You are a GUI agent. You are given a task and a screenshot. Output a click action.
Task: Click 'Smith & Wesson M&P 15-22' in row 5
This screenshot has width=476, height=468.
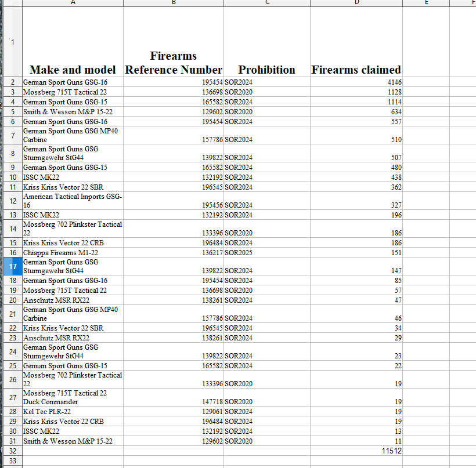[73, 111]
